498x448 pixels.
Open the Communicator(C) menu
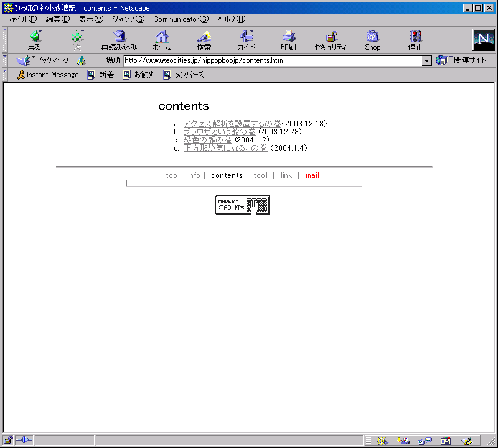pyautogui.click(x=181, y=19)
